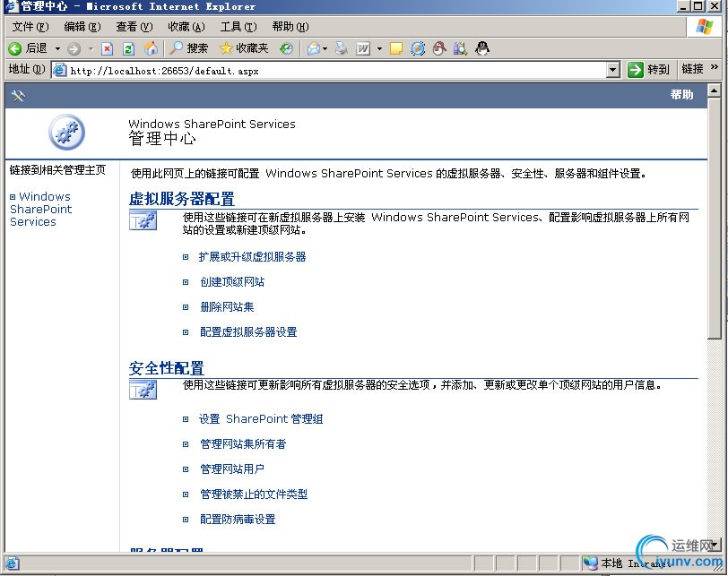Screen dimensions: 728x576
Task: Click the vertical scrollbar up arrow
Action: click(x=714, y=90)
